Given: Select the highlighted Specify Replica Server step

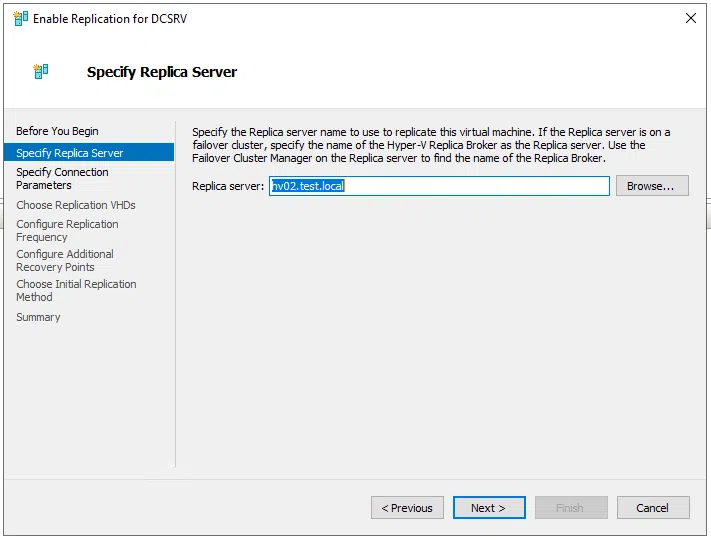Looking at the screenshot, I should coord(70,153).
